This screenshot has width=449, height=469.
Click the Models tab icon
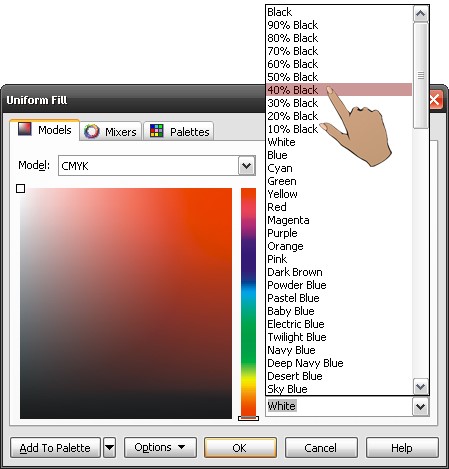point(25,129)
